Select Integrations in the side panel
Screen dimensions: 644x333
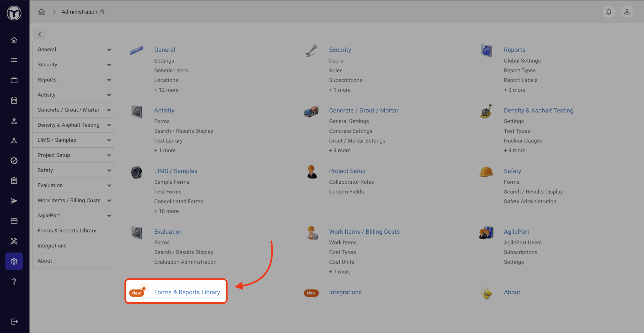[52, 246]
